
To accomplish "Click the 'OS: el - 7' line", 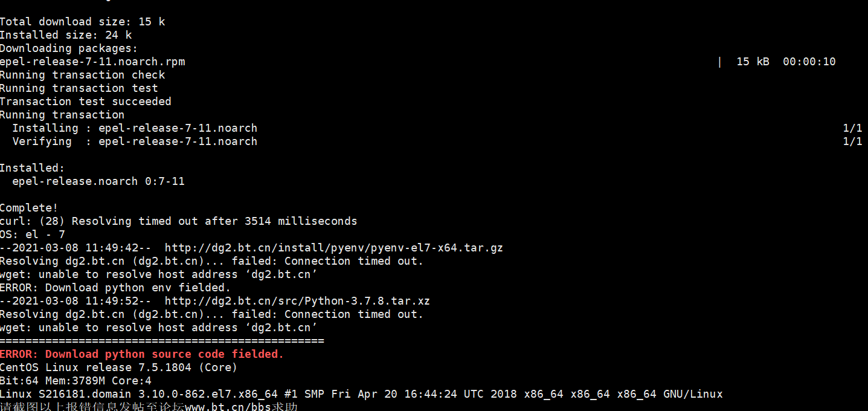I will [x=33, y=235].
